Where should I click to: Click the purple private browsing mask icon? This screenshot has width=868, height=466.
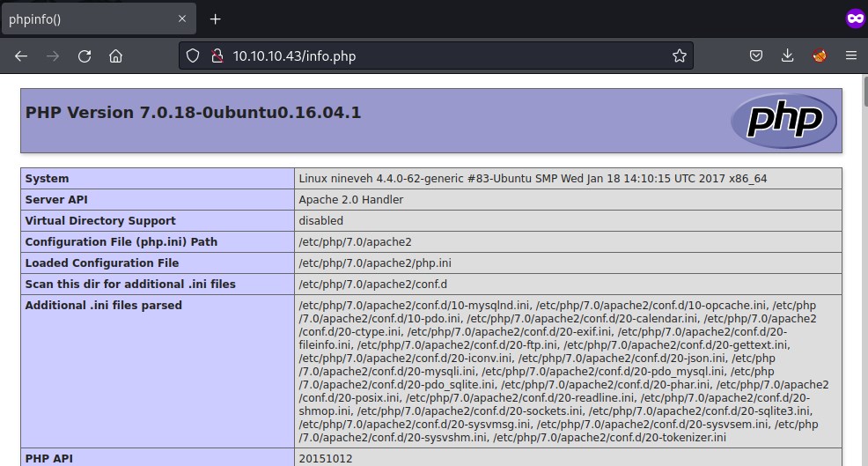(855, 18)
